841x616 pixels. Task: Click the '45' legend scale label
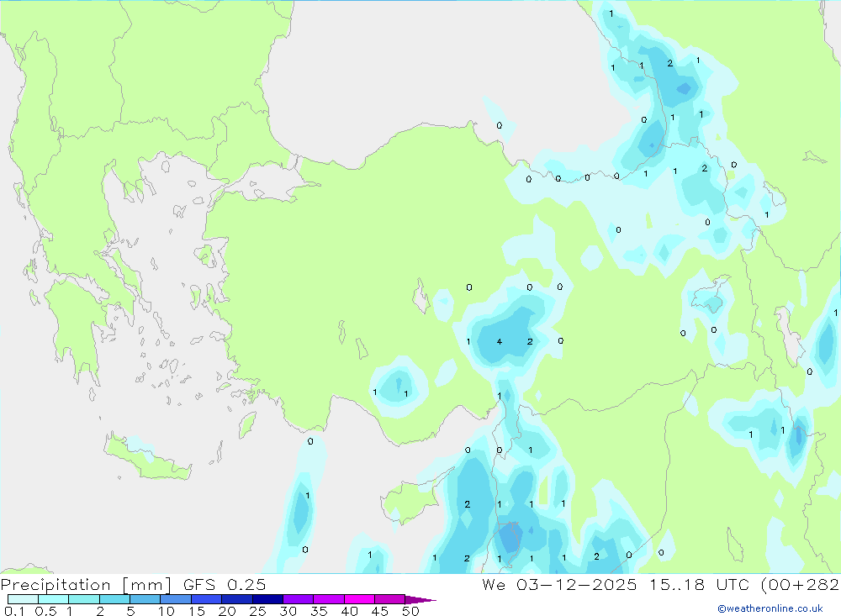pyautogui.click(x=380, y=611)
